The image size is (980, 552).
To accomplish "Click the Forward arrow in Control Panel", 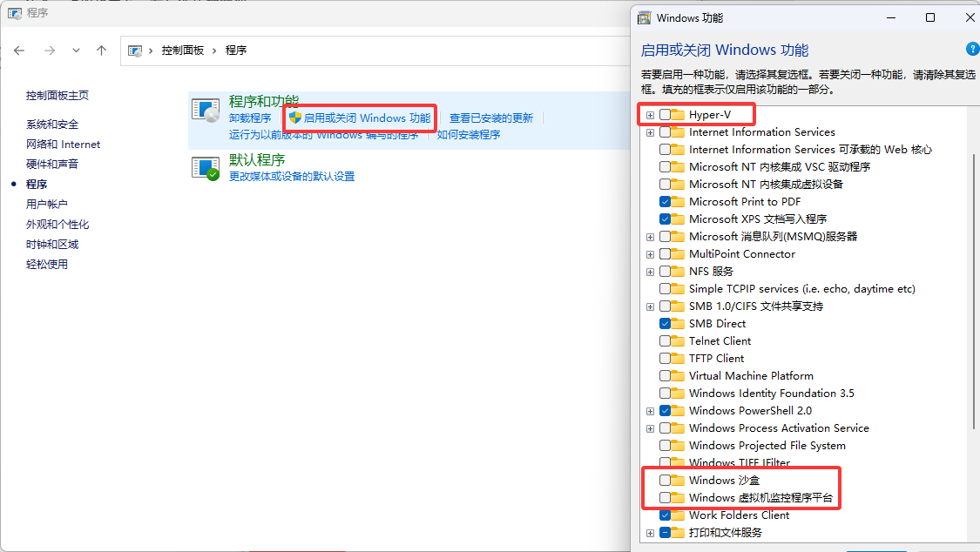I will tap(50, 50).
